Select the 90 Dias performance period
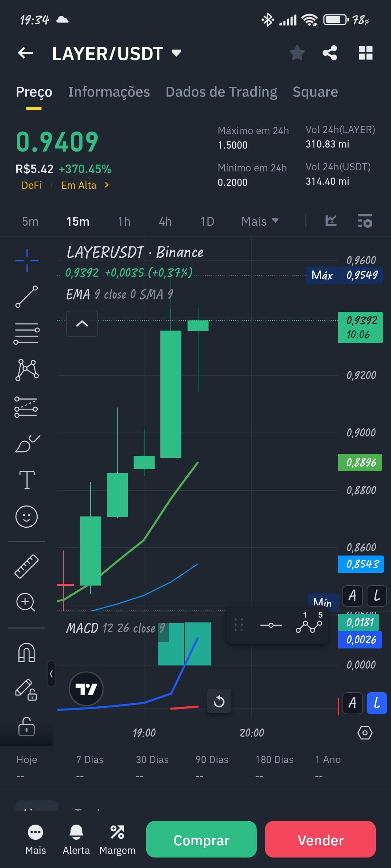 coord(212,767)
